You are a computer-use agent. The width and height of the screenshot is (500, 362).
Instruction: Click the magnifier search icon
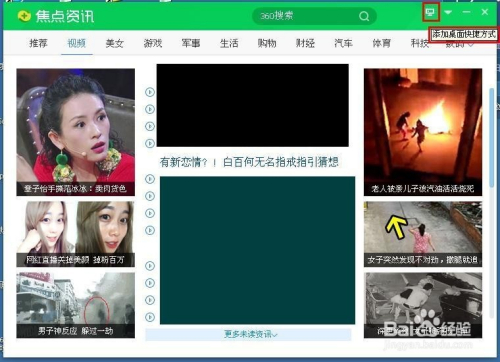pos(364,16)
